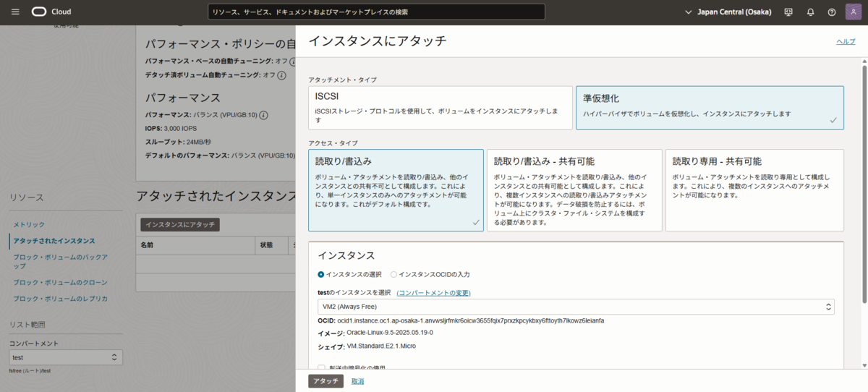Select 読取り/書込み - 共有可能 access type
Viewport: 868px width, 392px height.
(x=574, y=190)
